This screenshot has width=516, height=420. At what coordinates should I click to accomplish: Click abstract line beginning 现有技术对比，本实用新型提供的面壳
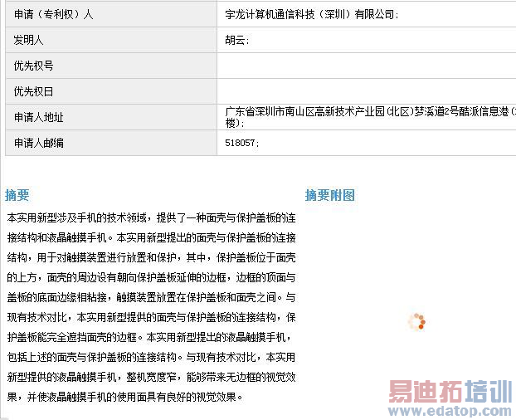pyautogui.click(x=151, y=317)
